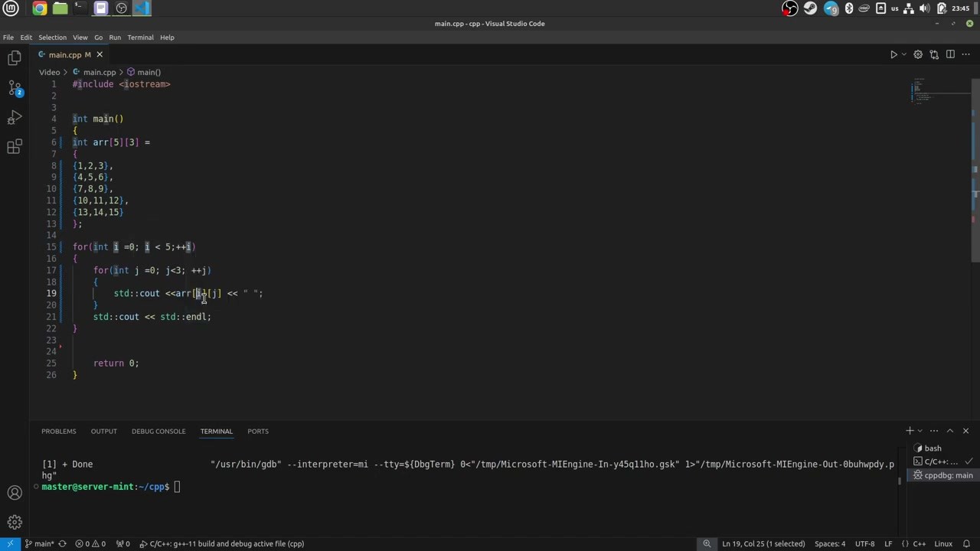The height and width of the screenshot is (551, 980).
Task: Open the Manage gear in activity bar
Action: (x=15, y=523)
